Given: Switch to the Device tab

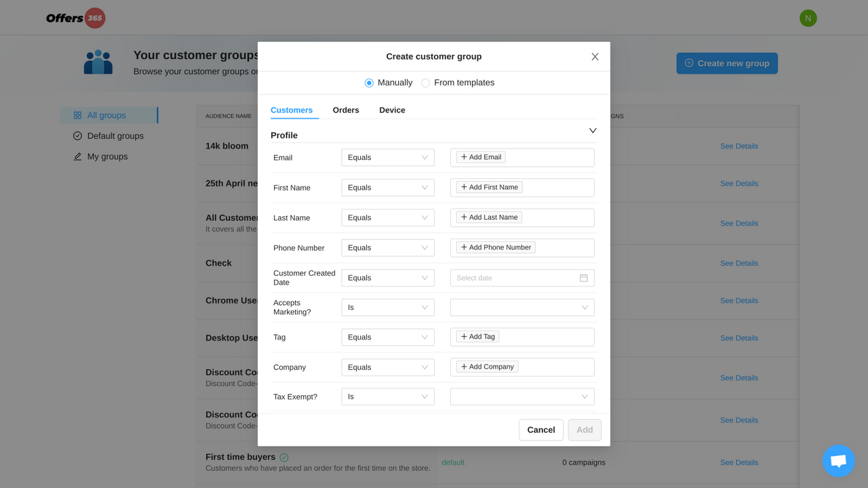Looking at the screenshot, I should tap(392, 110).
